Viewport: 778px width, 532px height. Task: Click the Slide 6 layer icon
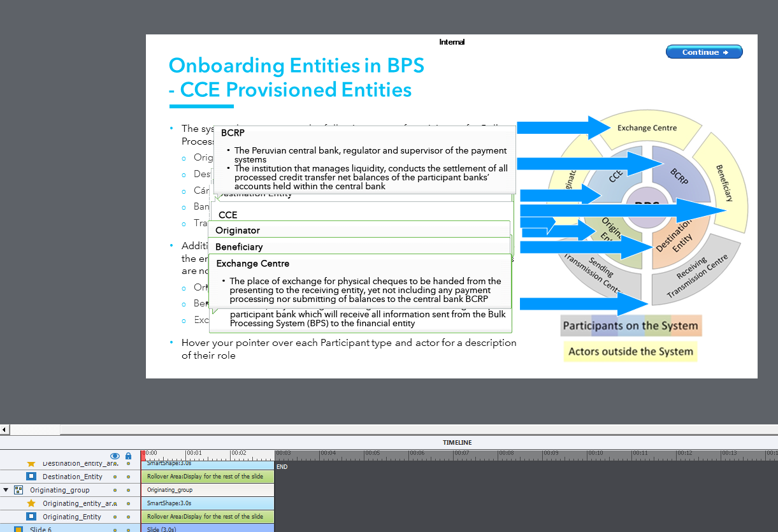[x=18, y=529]
